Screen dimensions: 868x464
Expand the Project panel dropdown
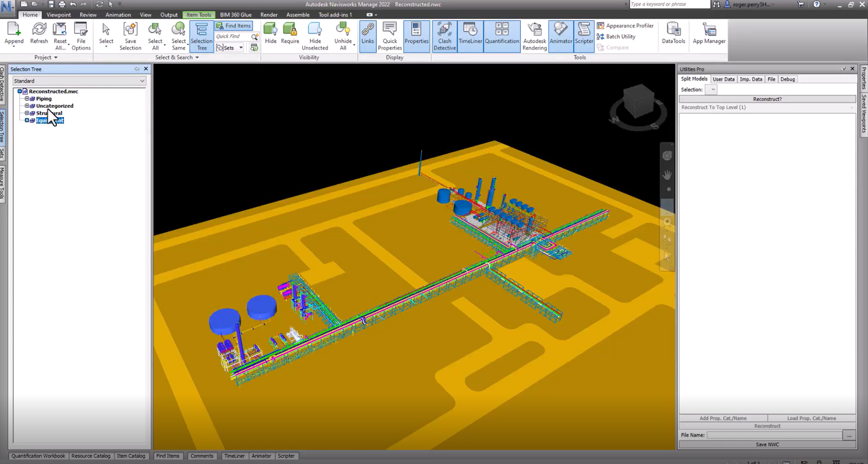click(46, 57)
